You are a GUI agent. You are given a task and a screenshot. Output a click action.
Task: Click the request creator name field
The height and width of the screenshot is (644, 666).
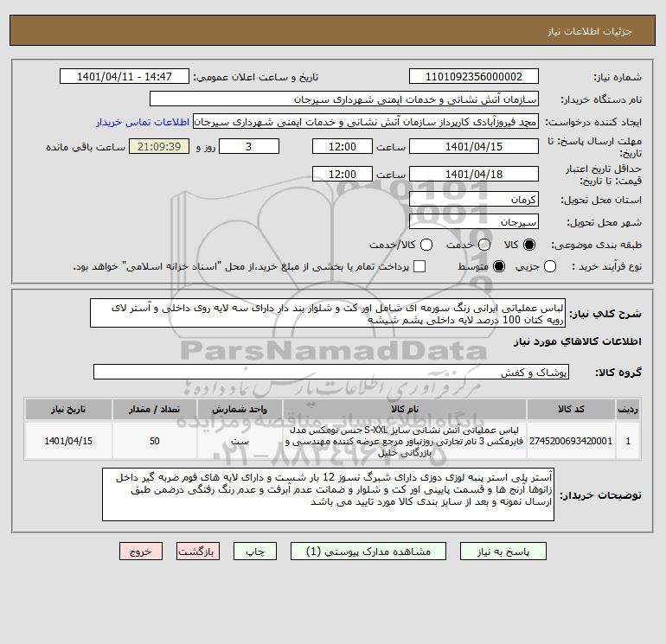tap(366, 122)
